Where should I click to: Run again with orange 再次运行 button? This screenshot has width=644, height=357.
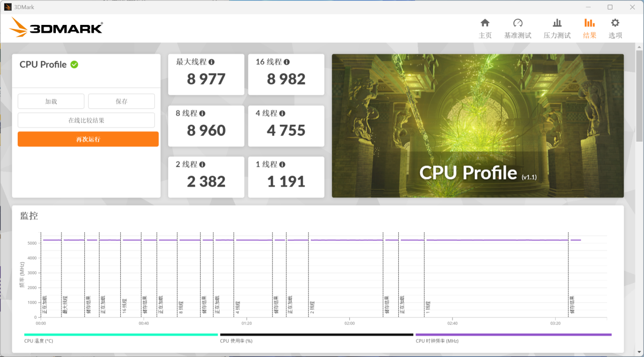click(88, 139)
